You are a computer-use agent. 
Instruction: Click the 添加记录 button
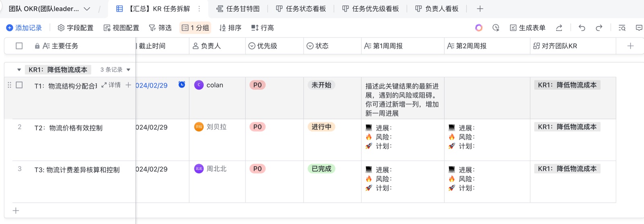click(24, 28)
